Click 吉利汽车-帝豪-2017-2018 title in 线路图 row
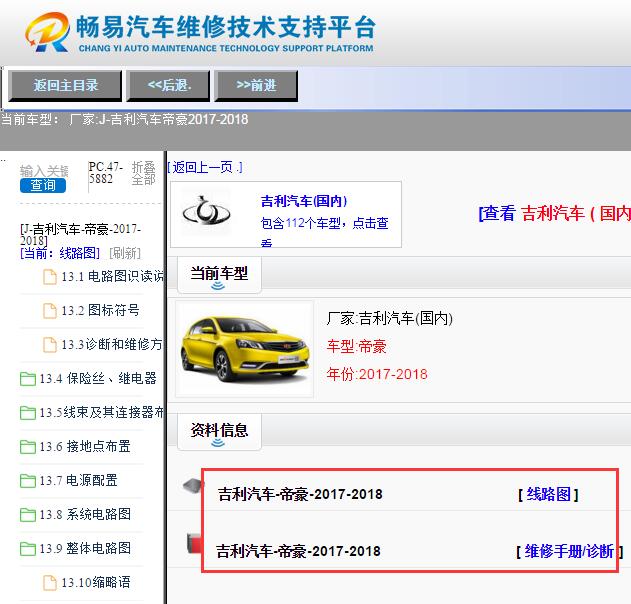Screen dimensions: 631x604 pos(300,494)
